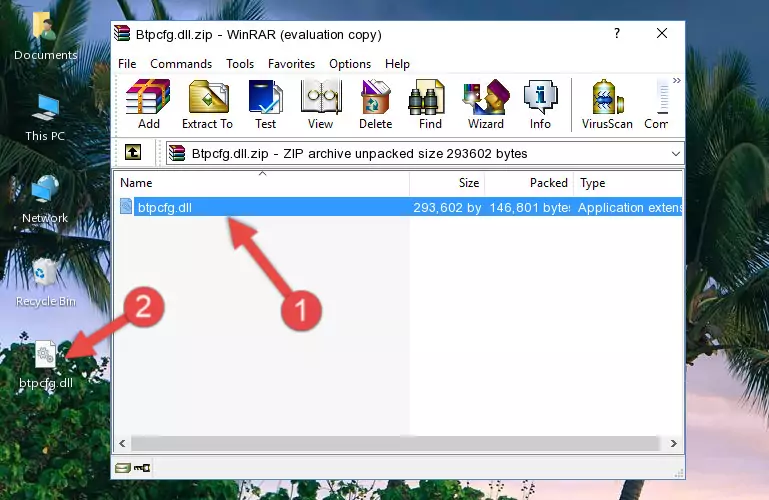Open the Help menu
The image size is (769, 500).
(x=397, y=64)
